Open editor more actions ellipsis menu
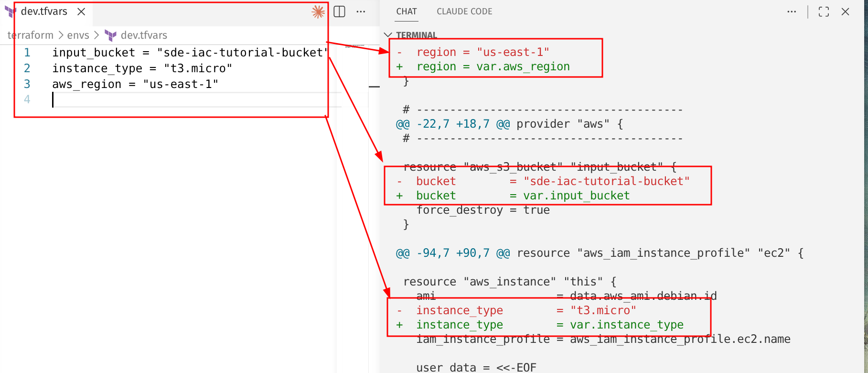This screenshot has width=868, height=373. [361, 11]
